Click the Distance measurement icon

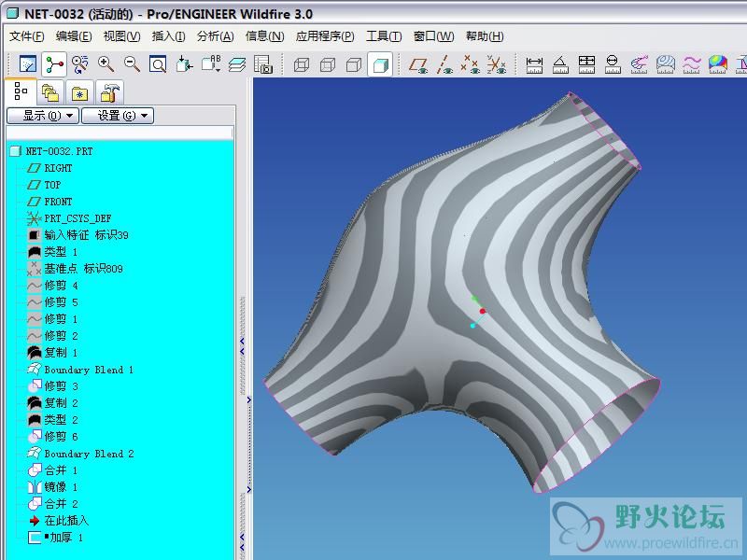click(534, 63)
